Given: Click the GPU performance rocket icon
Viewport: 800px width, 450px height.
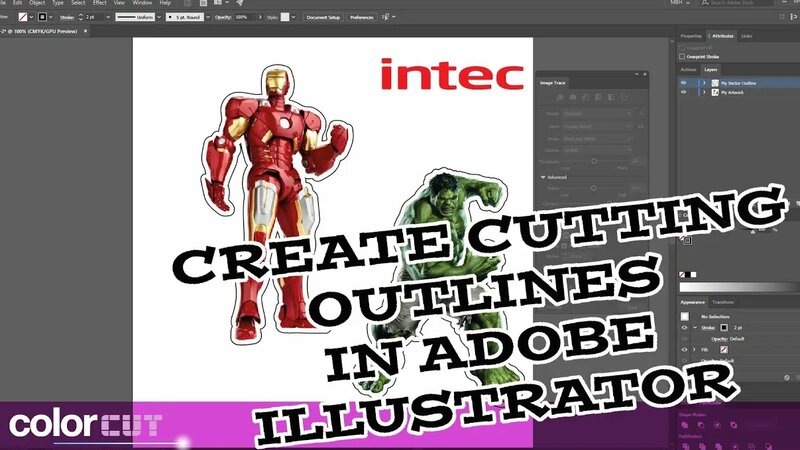Looking at the screenshot, I should point(240,3).
